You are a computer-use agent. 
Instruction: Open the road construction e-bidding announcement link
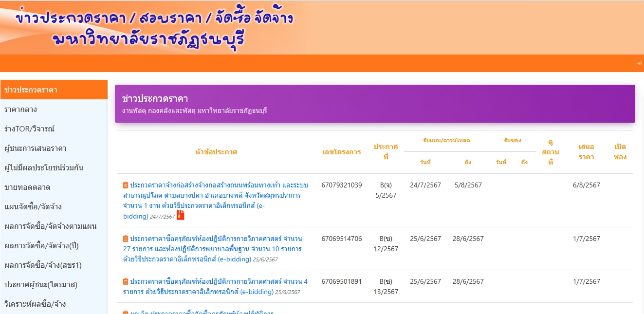(x=215, y=201)
